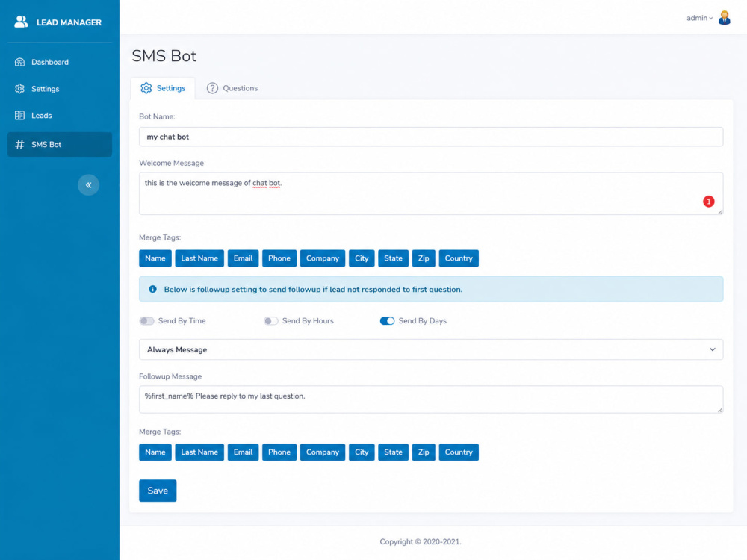747x560 pixels.
Task: Click the Welcome Message resize handle
Action: click(720, 211)
